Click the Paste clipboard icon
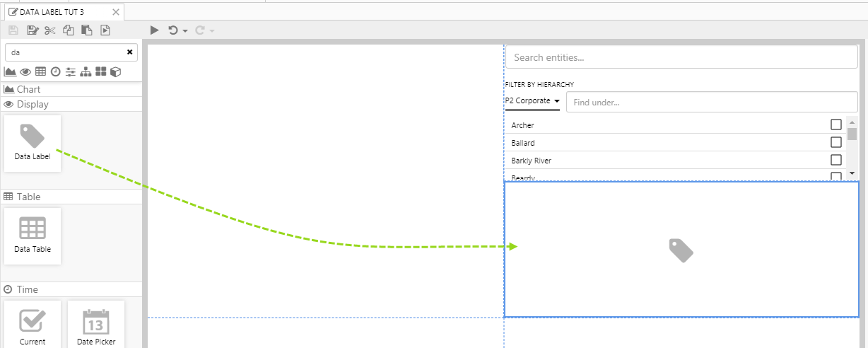The width and height of the screenshot is (868, 348). click(x=87, y=30)
